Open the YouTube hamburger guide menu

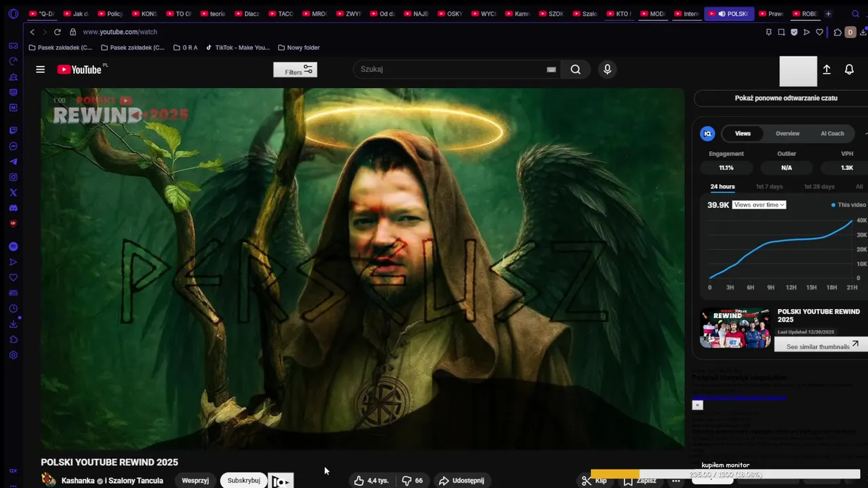point(40,69)
